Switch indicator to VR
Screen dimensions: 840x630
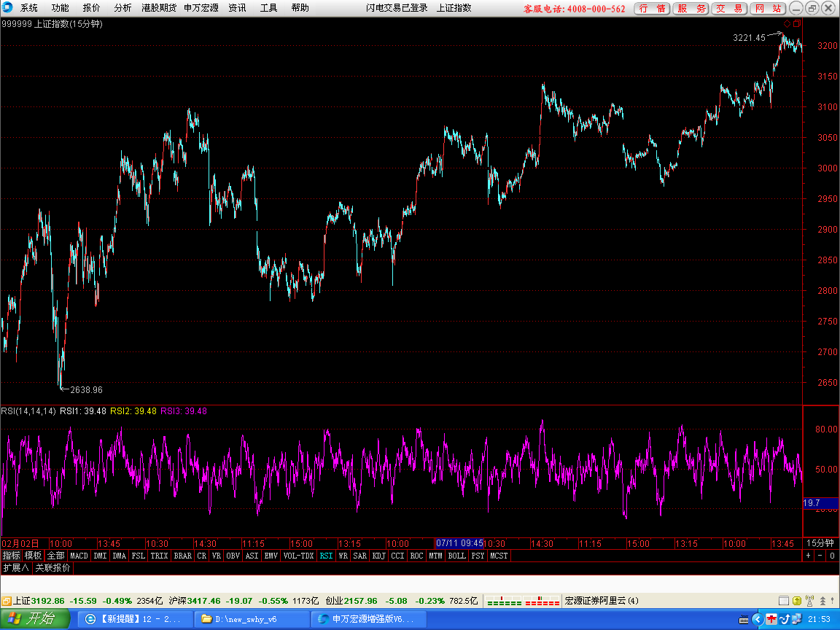point(217,556)
